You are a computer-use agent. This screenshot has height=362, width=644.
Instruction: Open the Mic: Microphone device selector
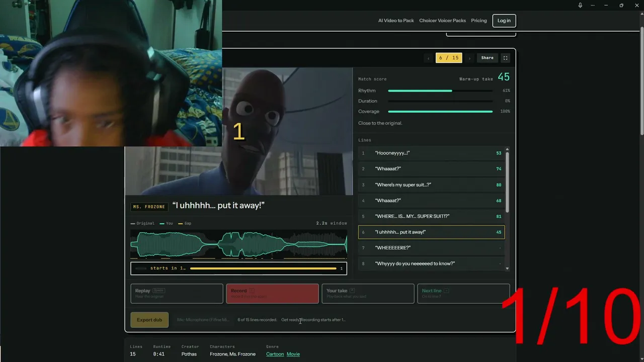point(203,320)
